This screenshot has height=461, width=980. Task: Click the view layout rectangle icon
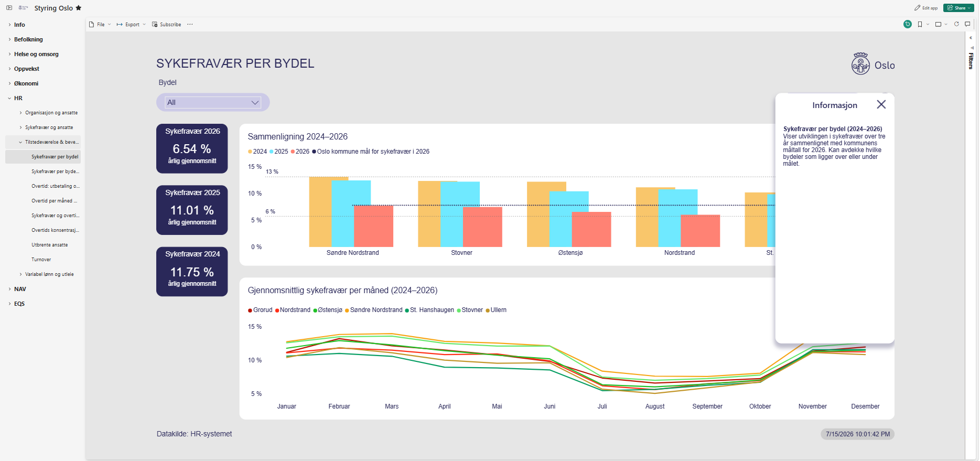[938, 24]
